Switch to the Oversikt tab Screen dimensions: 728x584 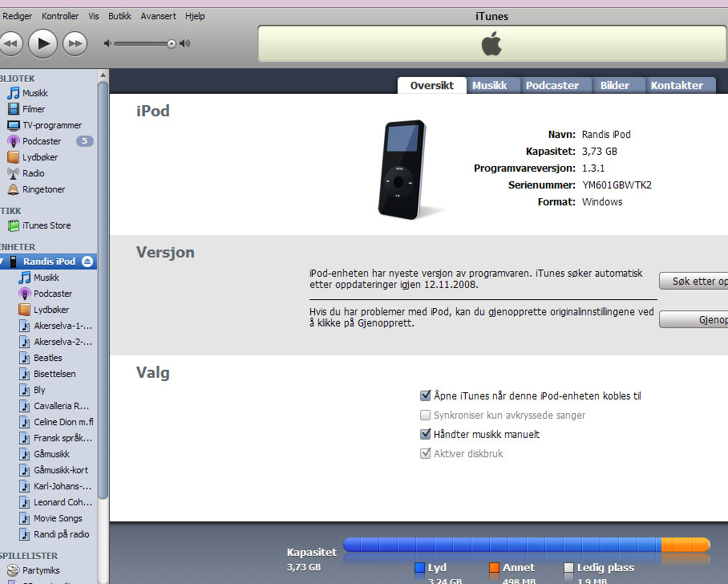pos(432,86)
